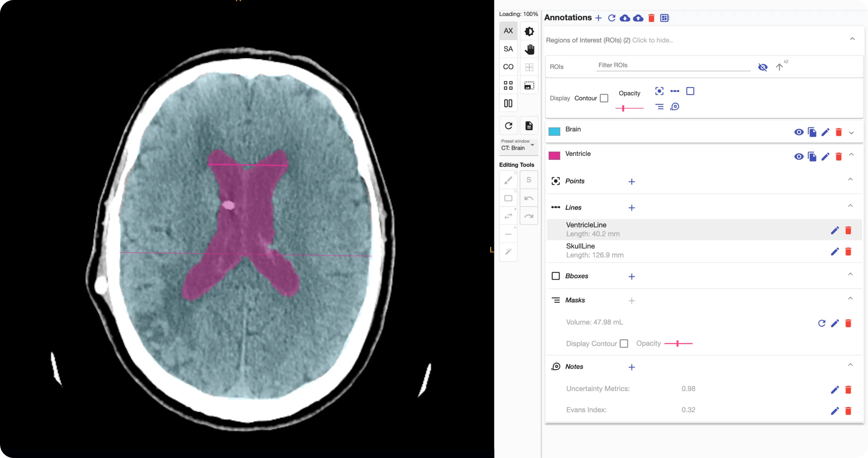The height and width of the screenshot is (458, 868).
Task: Hide the Brain ROI using the eye icon
Action: tap(799, 132)
